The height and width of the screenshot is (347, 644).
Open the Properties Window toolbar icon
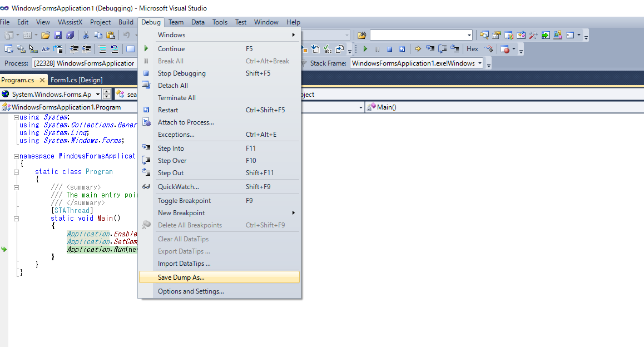point(497,36)
